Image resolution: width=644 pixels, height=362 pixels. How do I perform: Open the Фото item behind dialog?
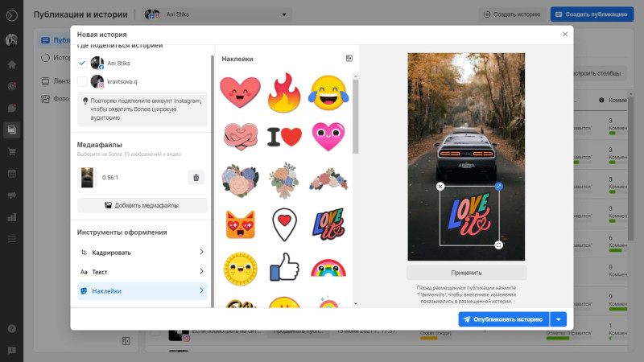(x=56, y=99)
